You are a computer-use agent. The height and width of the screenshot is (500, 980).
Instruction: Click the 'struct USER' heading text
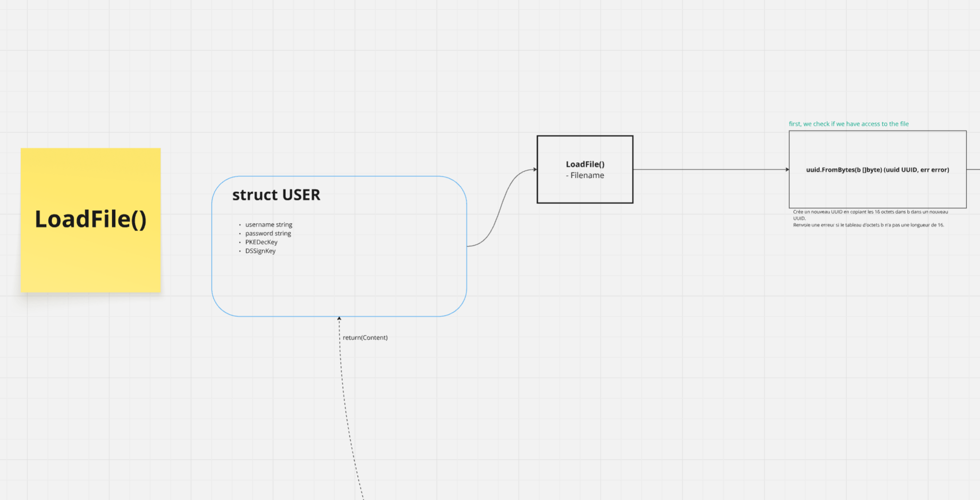276,195
